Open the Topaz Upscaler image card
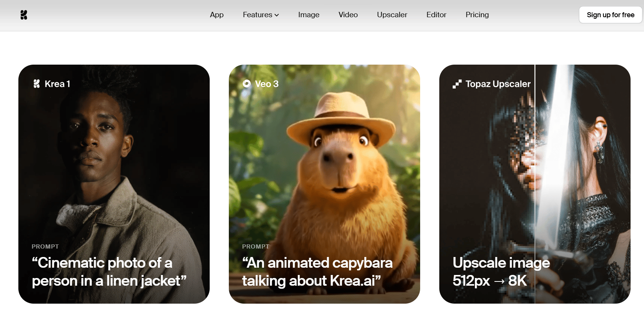 (535, 184)
